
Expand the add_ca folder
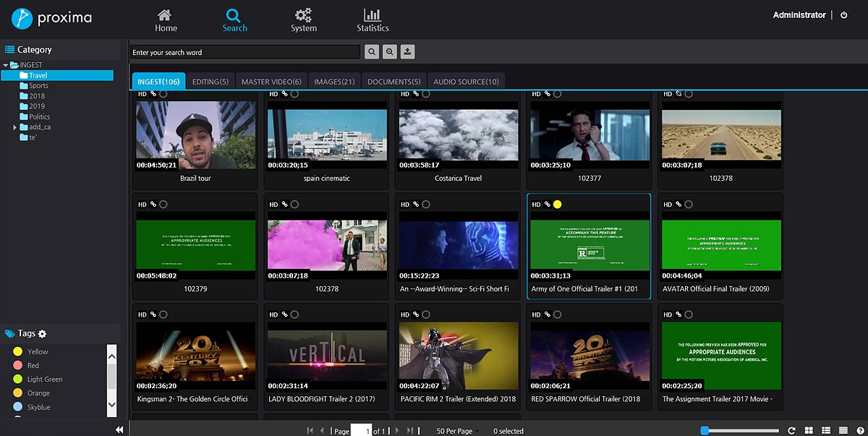[15, 127]
